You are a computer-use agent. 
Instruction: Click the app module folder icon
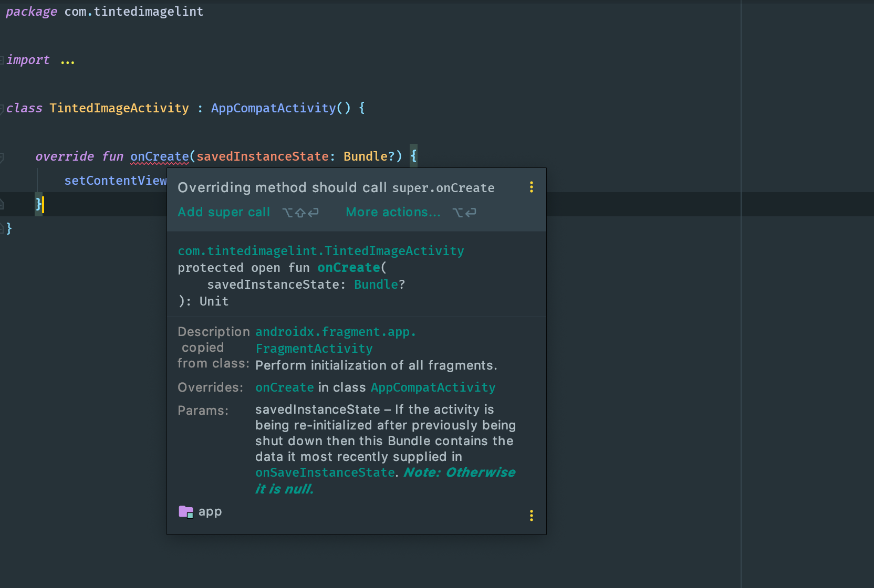[186, 511]
